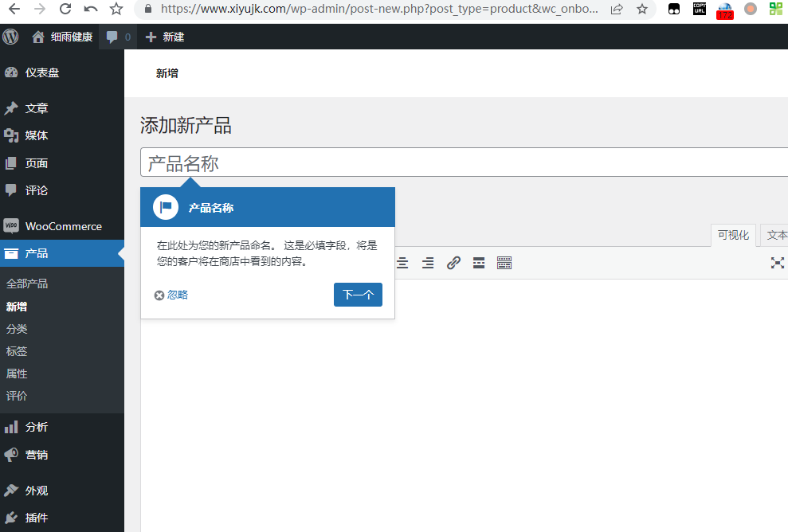Click the share icon in address bar
The image size is (788, 532).
[617, 10]
